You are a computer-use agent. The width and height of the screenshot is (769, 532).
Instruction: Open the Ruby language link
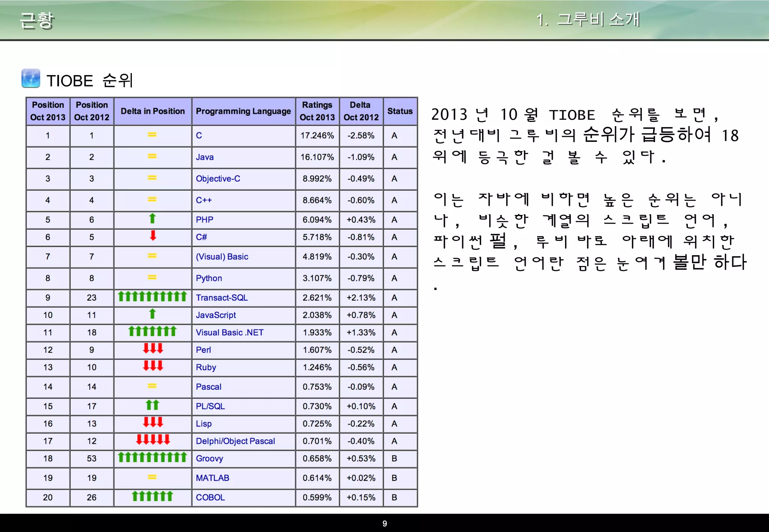pos(206,367)
